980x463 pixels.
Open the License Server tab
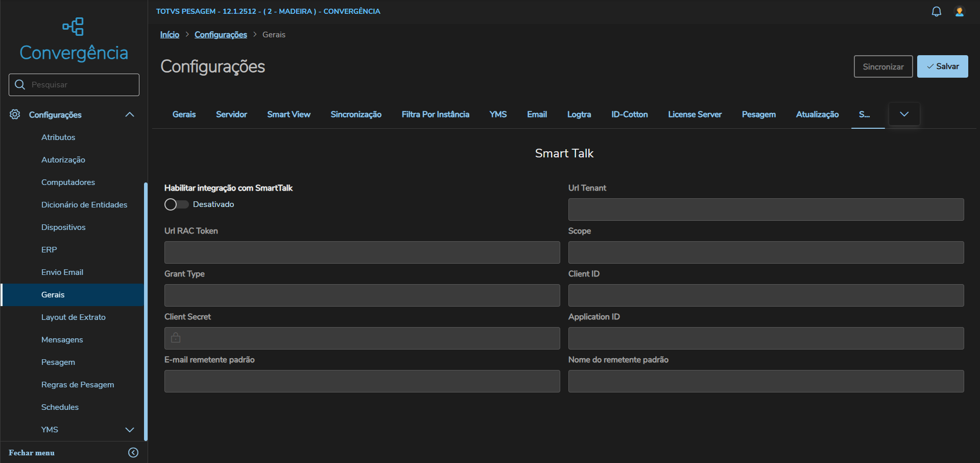(695, 114)
